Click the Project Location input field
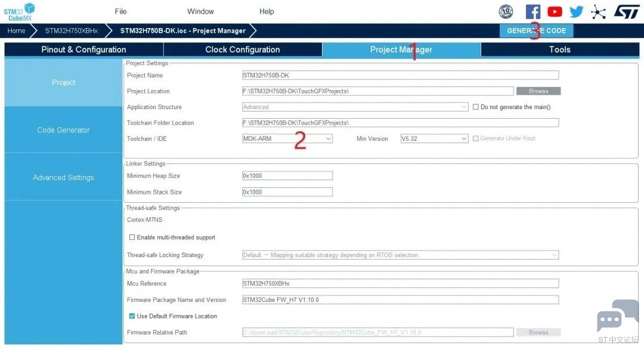644x349 pixels. pyautogui.click(x=378, y=91)
